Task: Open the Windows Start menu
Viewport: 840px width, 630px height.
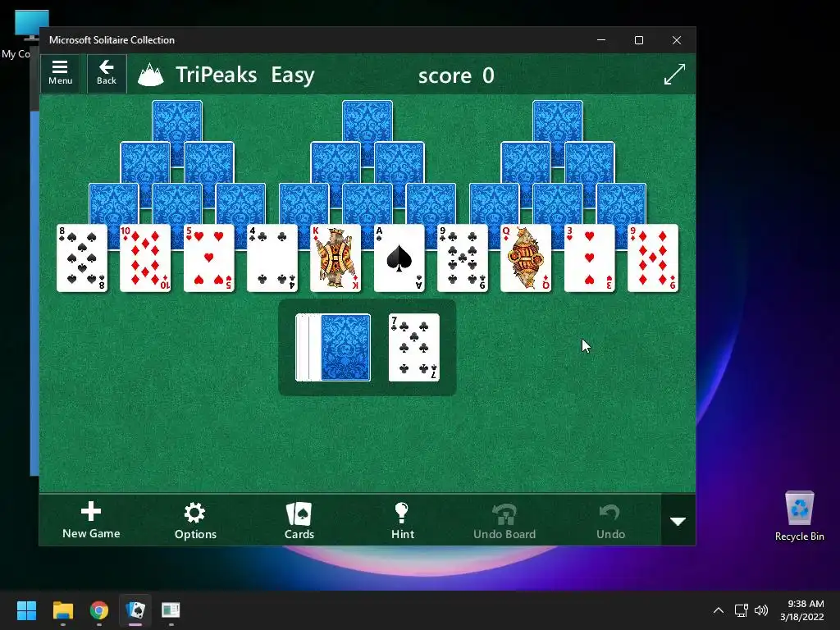Action: point(26,610)
